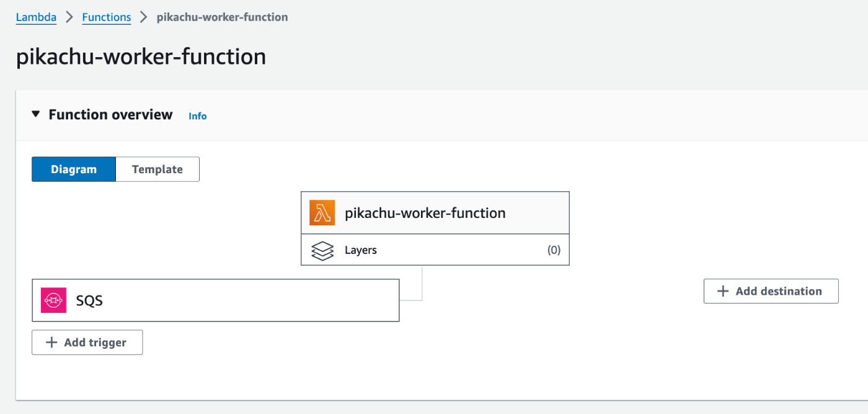Click the pink SQS queue icon
868x414 pixels.
(53, 300)
